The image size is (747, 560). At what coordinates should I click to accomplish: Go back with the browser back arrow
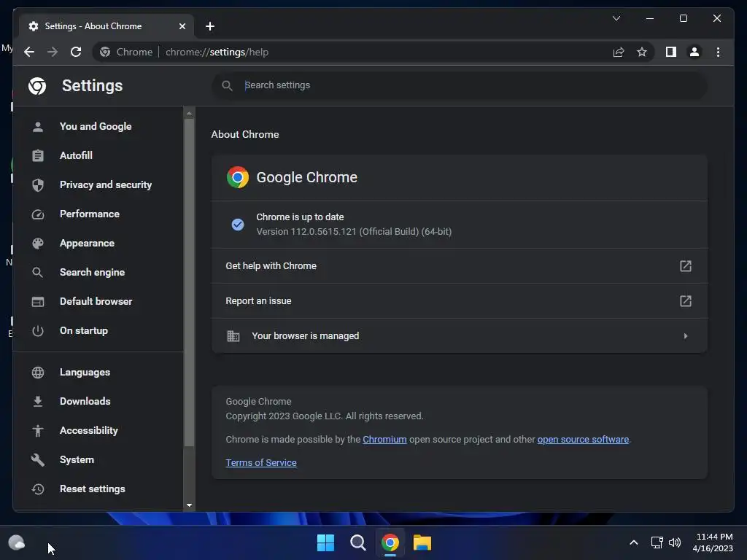29,52
